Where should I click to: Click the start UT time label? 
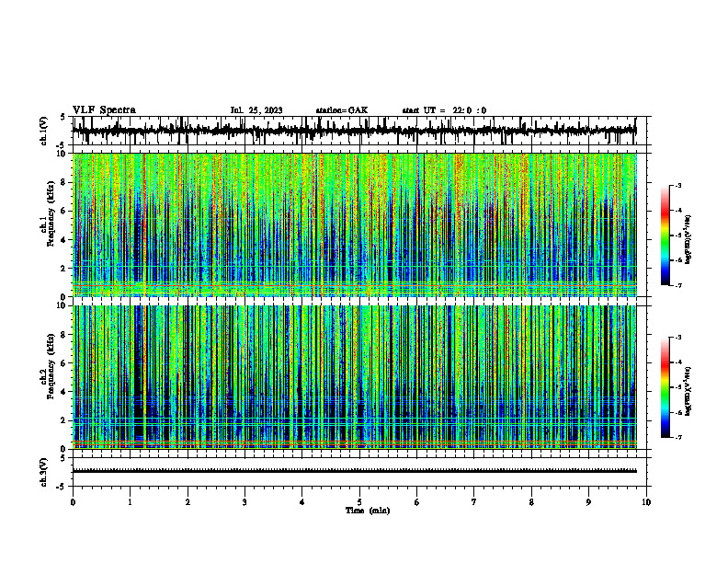pos(444,110)
